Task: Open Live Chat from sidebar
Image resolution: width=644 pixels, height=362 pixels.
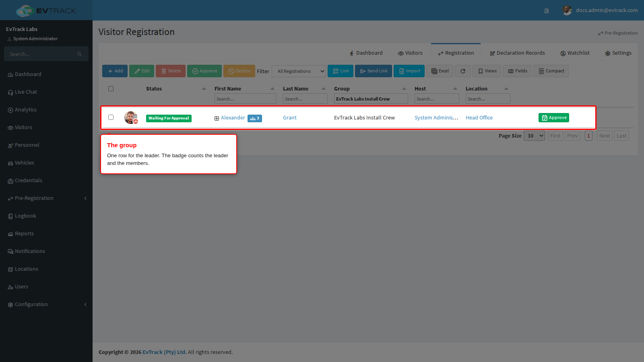Action: point(26,92)
